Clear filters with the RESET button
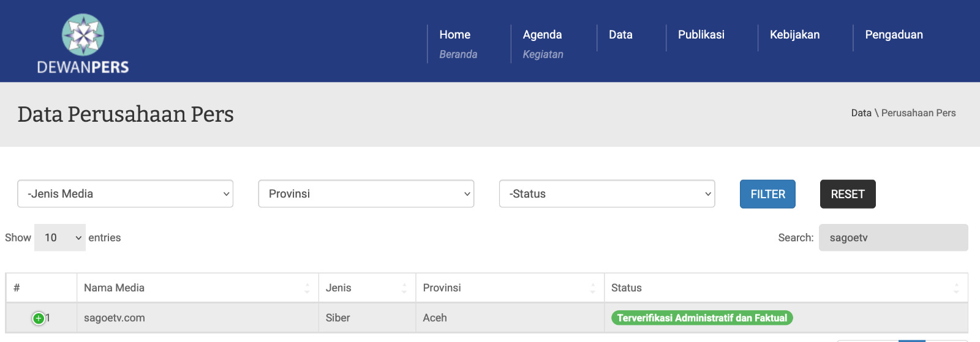 pos(848,194)
